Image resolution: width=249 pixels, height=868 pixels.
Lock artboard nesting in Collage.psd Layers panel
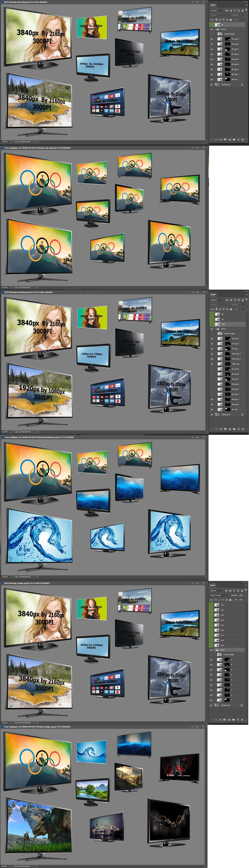(227, 600)
